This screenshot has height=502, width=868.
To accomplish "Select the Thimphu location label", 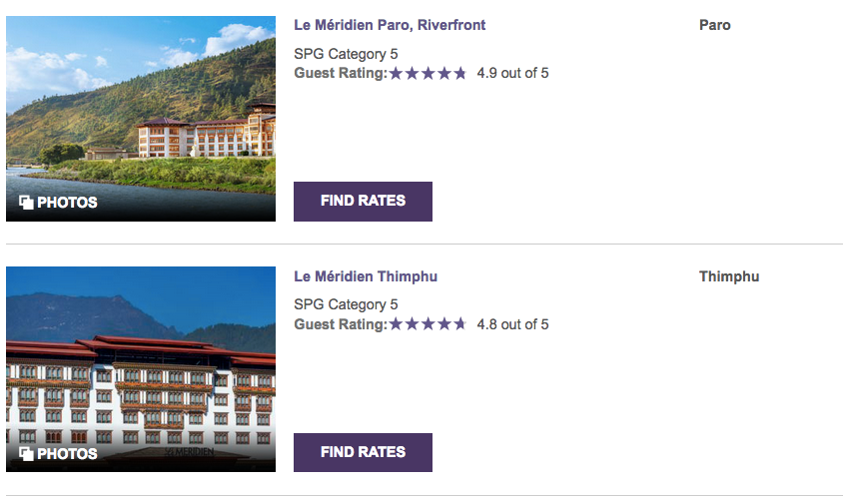I will pos(729,276).
